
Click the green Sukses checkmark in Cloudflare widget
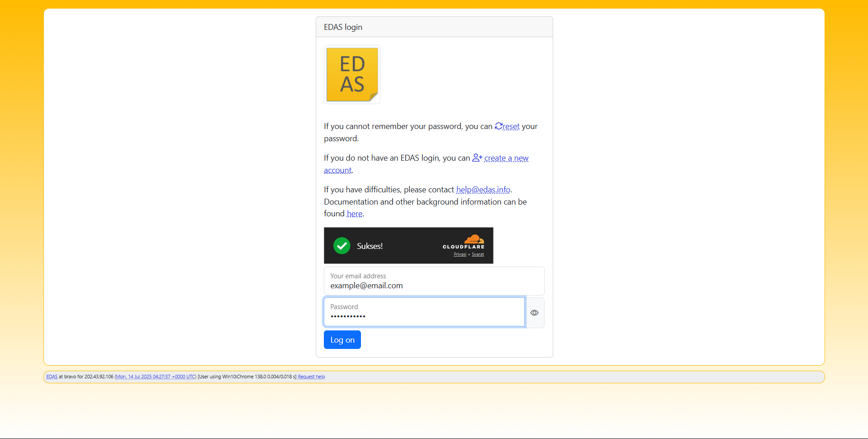(x=342, y=246)
